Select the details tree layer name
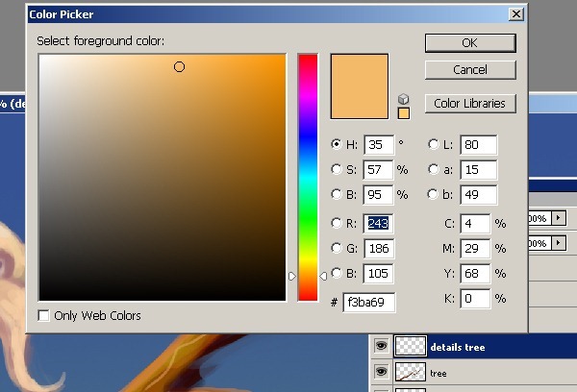The height and width of the screenshot is (392, 577). pyautogui.click(x=458, y=348)
